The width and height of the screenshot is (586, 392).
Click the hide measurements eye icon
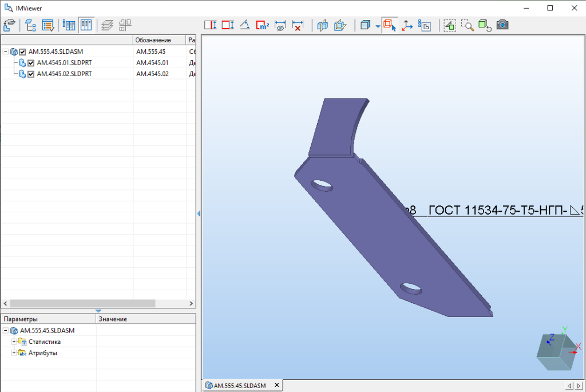280,25
